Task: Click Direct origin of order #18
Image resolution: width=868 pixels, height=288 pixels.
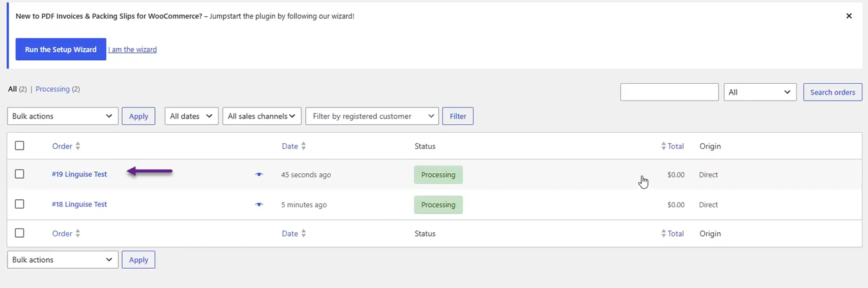Action: (x=709, y=205)
